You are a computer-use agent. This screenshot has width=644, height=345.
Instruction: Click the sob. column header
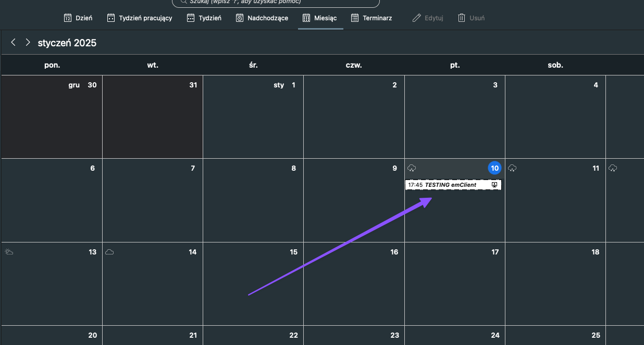pos(555,65)
